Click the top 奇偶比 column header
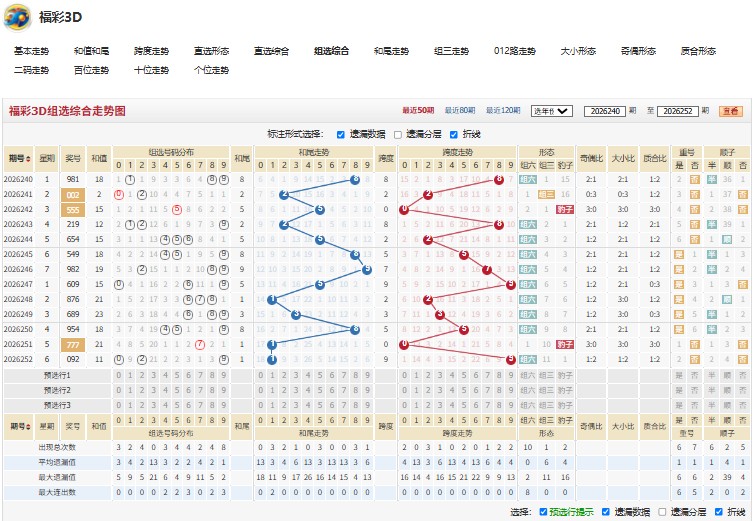This screenshot has height=521, width=755. [x=591, y=158]
